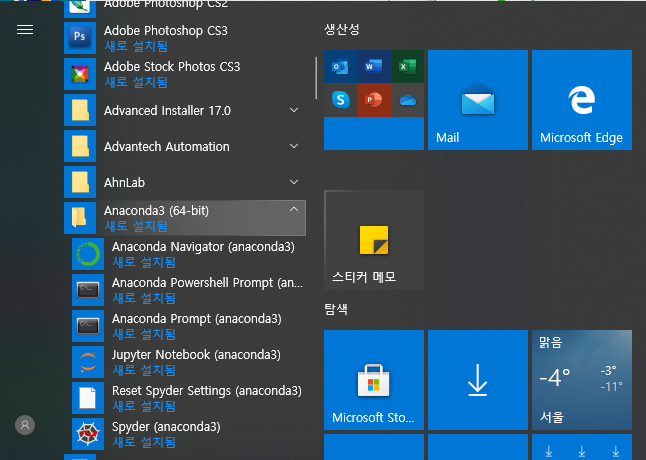646x460 pixels.
Task: Open Outlook from the Office tile group
Action: pos(340,67)
